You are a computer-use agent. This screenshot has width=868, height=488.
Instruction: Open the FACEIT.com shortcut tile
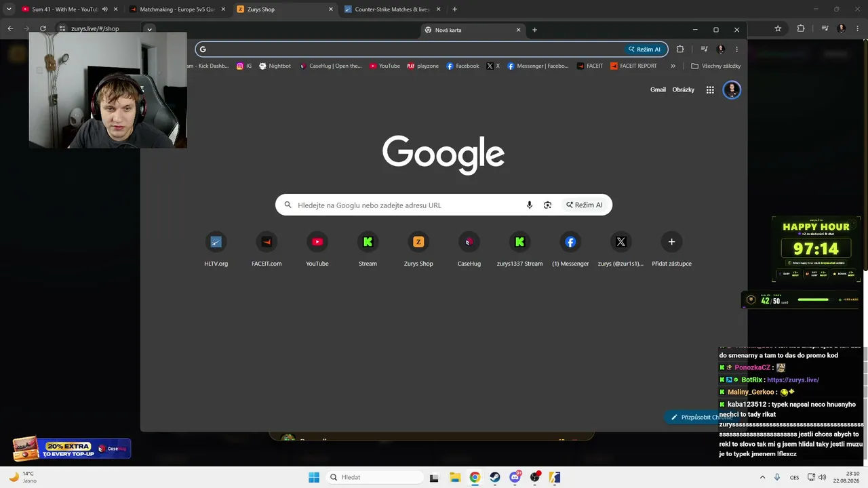(267, 249)
